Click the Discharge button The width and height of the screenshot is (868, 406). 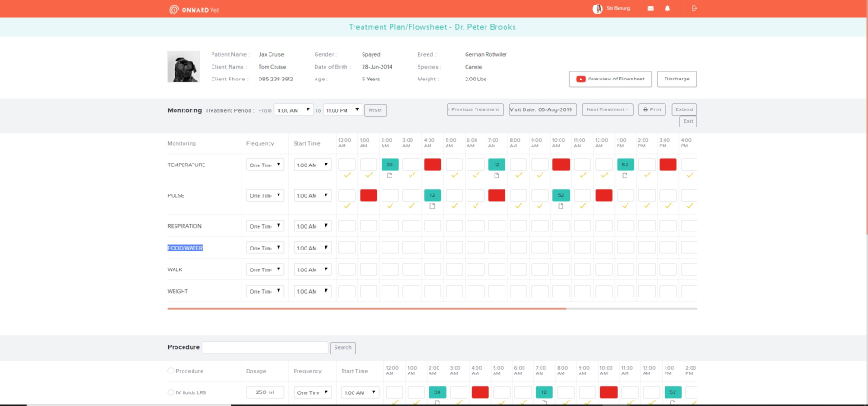(x=676, y=79)
